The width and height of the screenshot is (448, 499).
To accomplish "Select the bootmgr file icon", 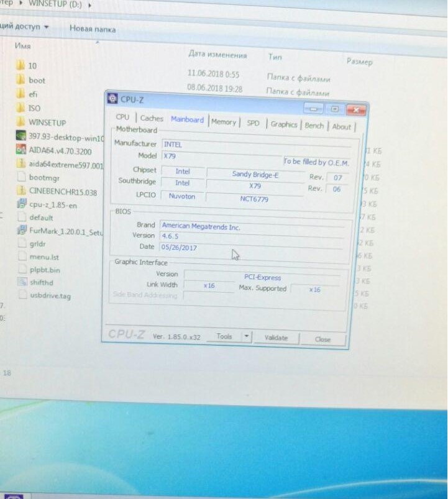I will [x=21, y=176].
